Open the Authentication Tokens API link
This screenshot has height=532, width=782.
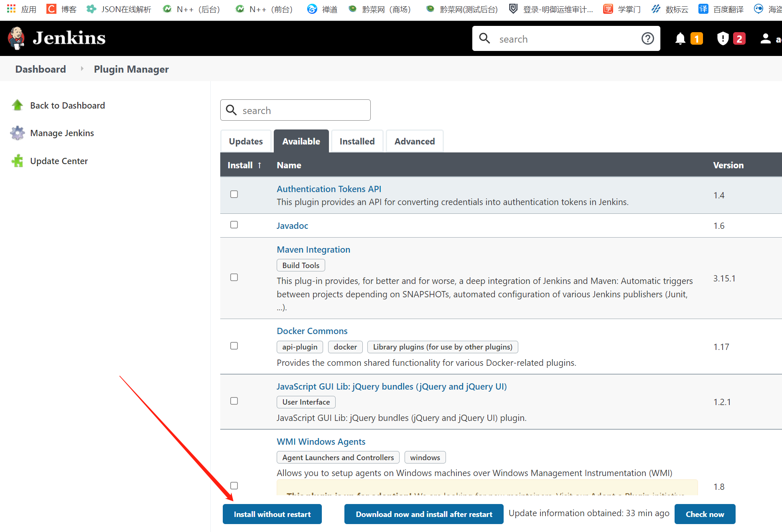pos(329,189)
